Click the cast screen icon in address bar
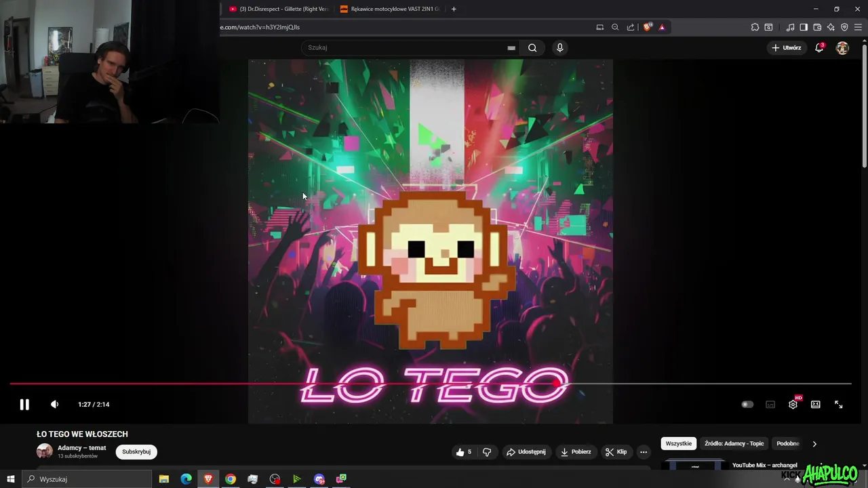868x488 pixels. coord(599,27)
